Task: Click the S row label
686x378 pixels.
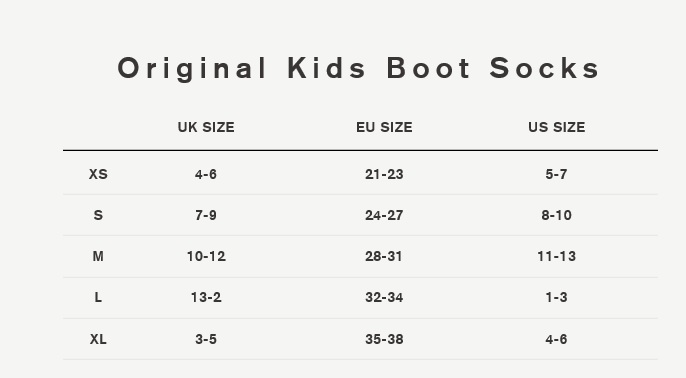Action: point(98,215)
